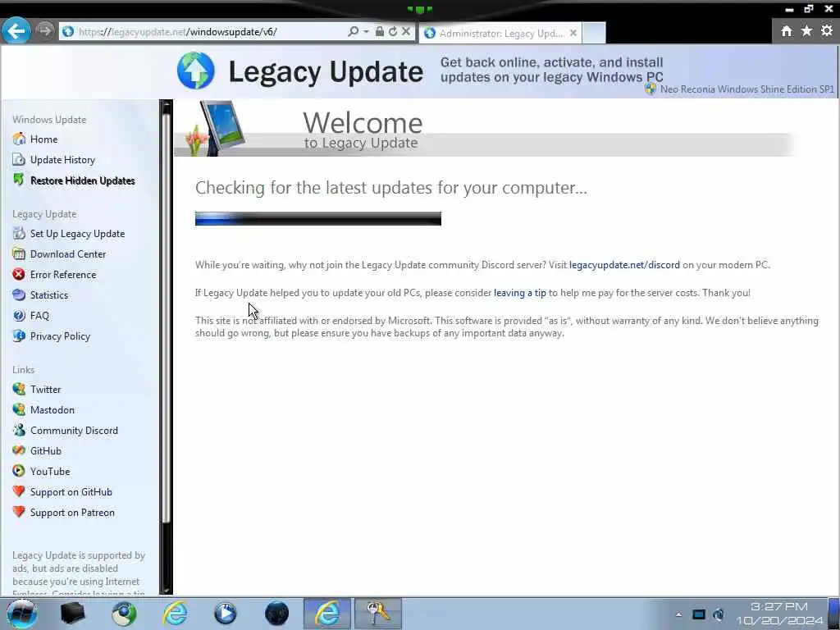View the security lock icon in address bar
The image size is (840, 630).
point(379,32)
